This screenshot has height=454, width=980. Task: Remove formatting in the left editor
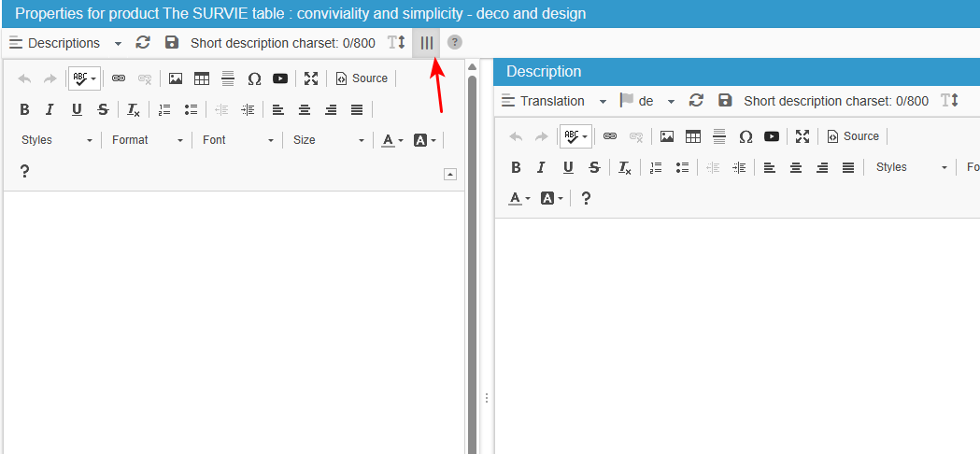[x=134, y=110]
